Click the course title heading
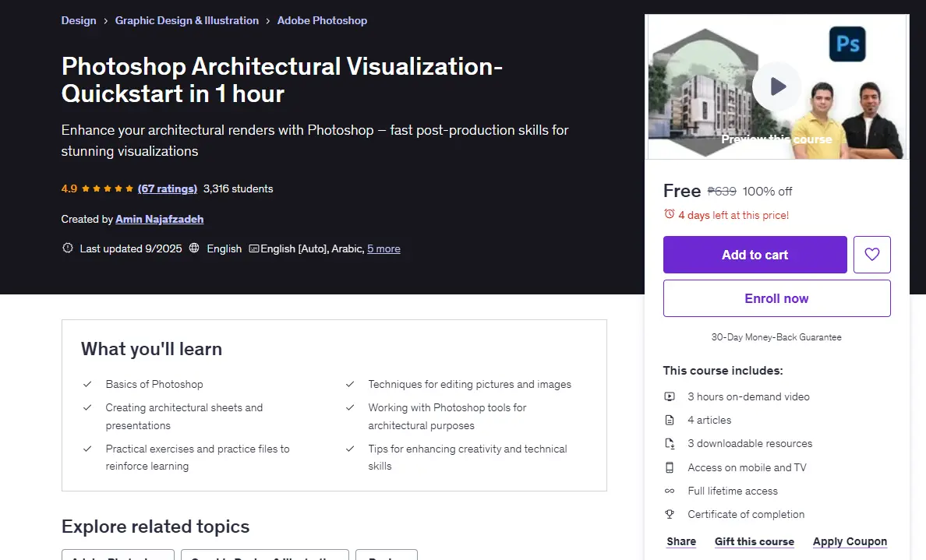 [281, 79]
